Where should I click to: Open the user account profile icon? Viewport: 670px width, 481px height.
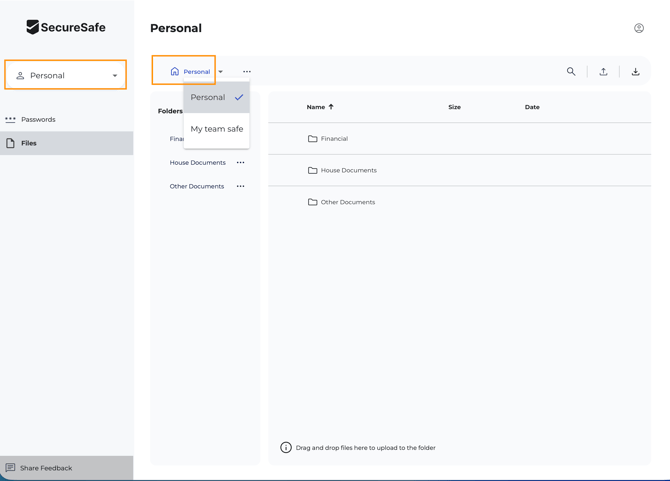(x=639, y=28)
